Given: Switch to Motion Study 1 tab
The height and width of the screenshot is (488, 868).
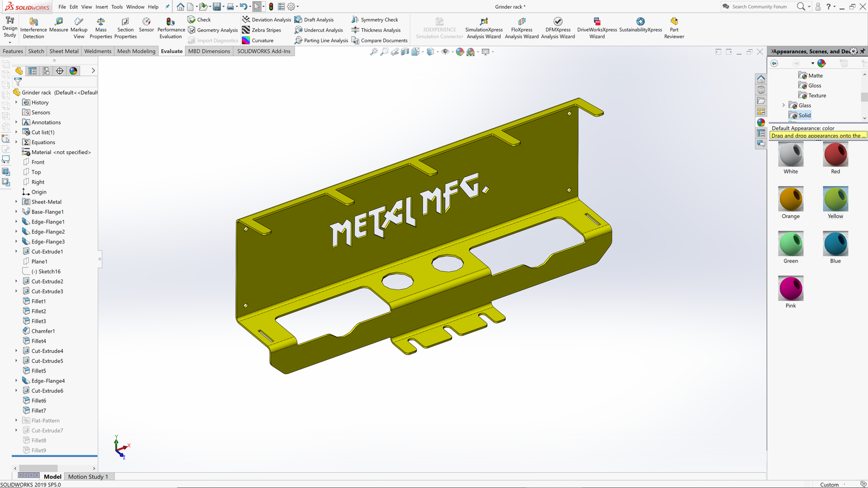Looking at the screenshot, I should pyautogui.click(x=88, y=477).
